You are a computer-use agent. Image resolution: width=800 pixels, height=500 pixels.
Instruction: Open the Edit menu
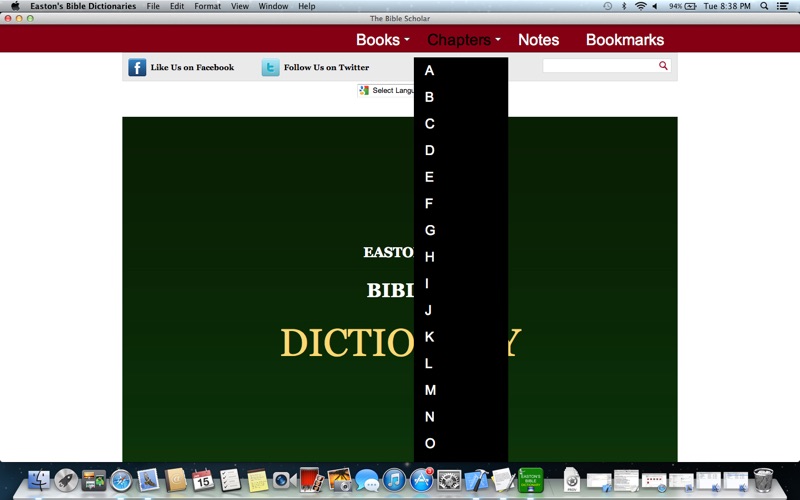(x=177, y=6)
